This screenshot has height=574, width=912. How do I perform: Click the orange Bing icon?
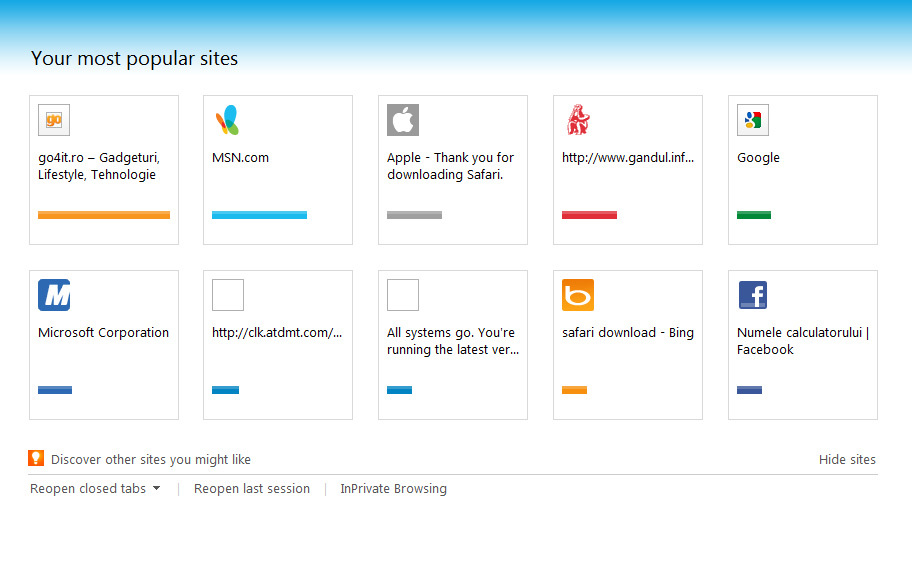coord(578,295)
